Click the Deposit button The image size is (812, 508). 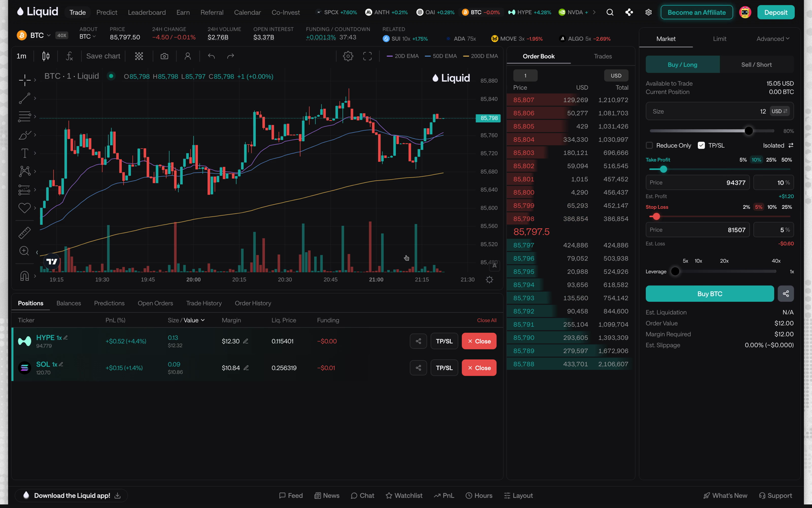coord(776,12)
